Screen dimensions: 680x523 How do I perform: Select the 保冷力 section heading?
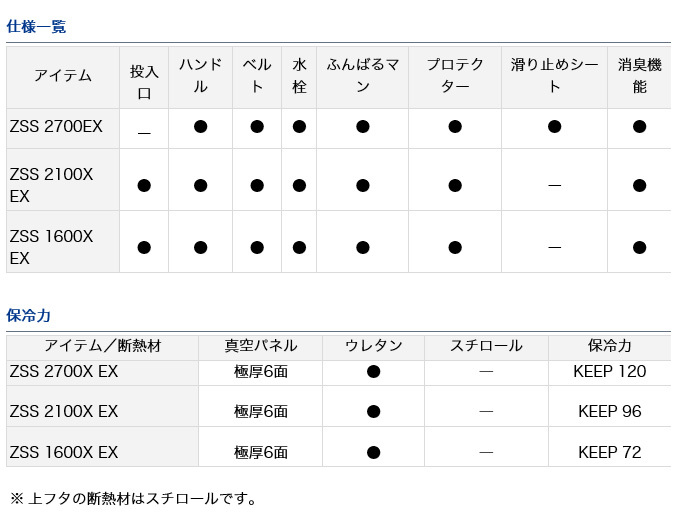[x=28, y=315]
